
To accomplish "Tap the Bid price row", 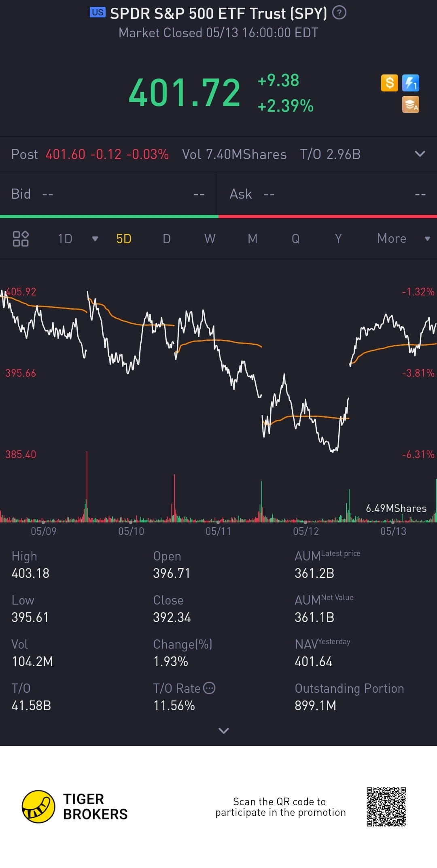I will [108, 194].
